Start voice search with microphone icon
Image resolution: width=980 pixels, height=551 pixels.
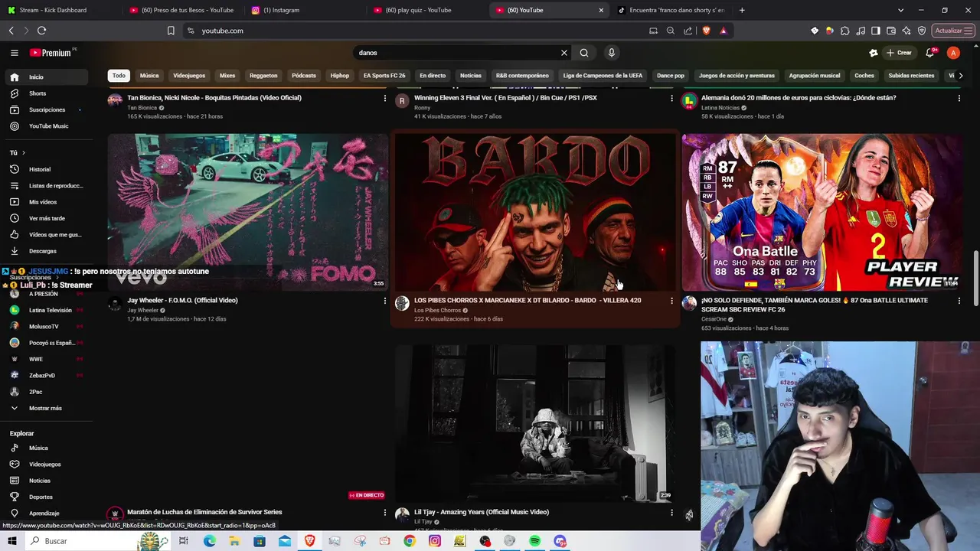pyautogui.click(x=611, y=53)
